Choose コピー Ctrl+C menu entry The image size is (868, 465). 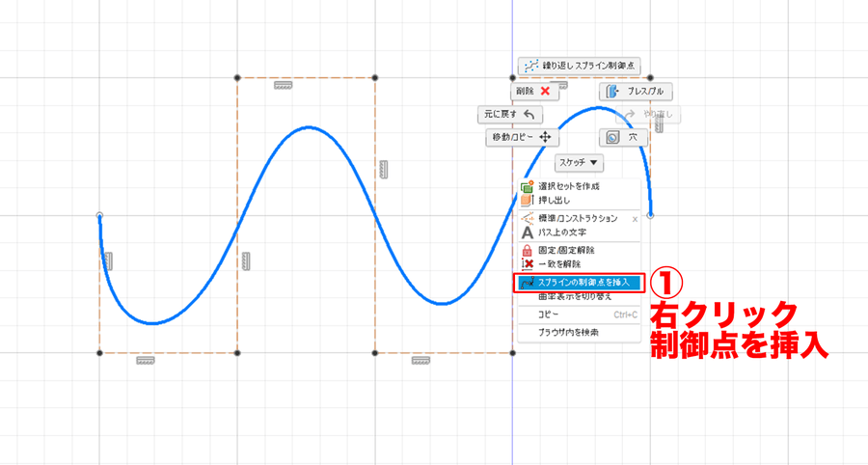[579, 315]
